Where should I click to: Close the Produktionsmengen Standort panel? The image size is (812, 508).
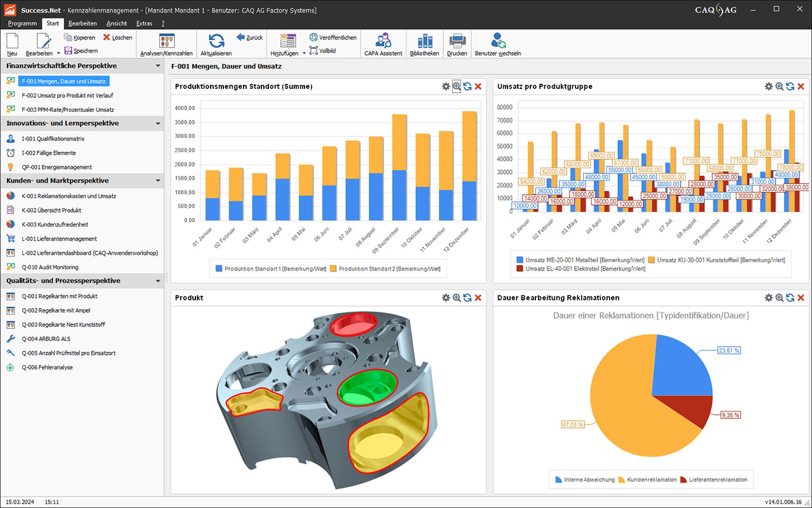(x=478, y=86)
